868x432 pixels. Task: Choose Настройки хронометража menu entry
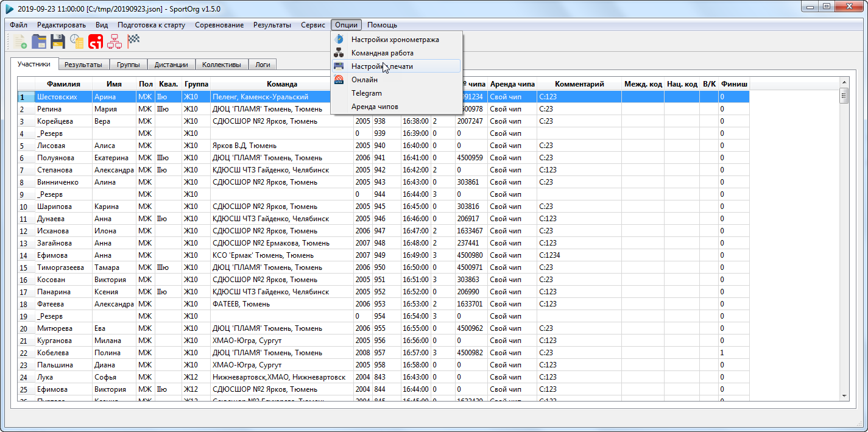pos(397,40)
